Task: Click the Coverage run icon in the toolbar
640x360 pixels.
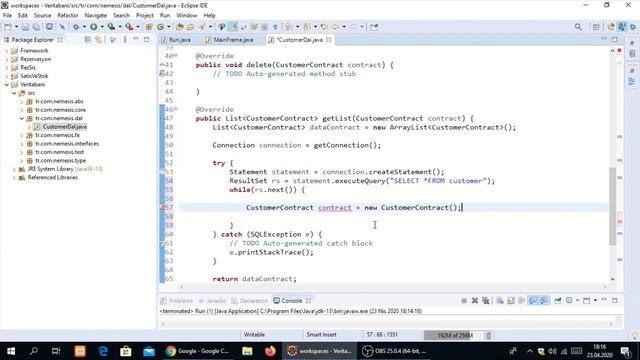Action: coord(111,27)
